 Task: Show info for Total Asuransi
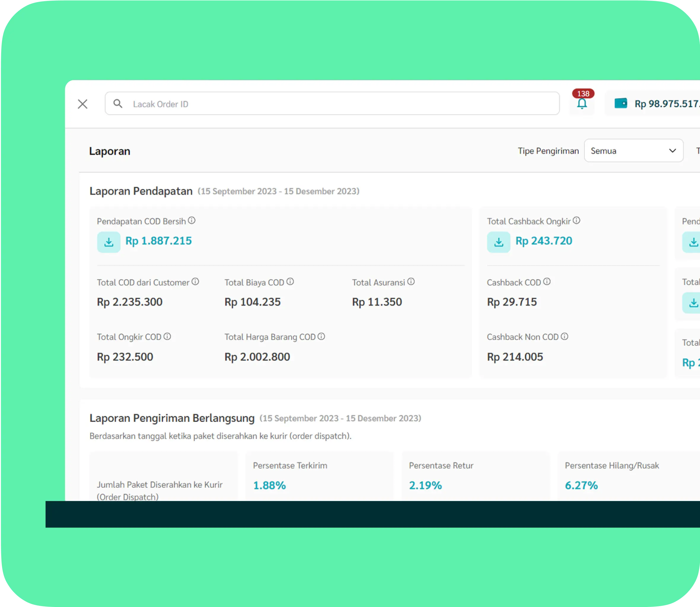(x=411, y=282)
